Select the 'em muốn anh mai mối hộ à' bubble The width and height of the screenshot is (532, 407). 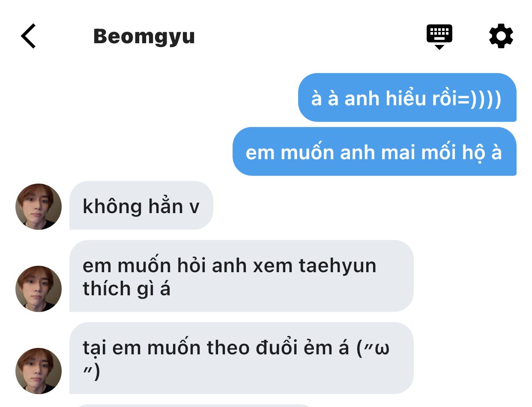click(374, 152)
